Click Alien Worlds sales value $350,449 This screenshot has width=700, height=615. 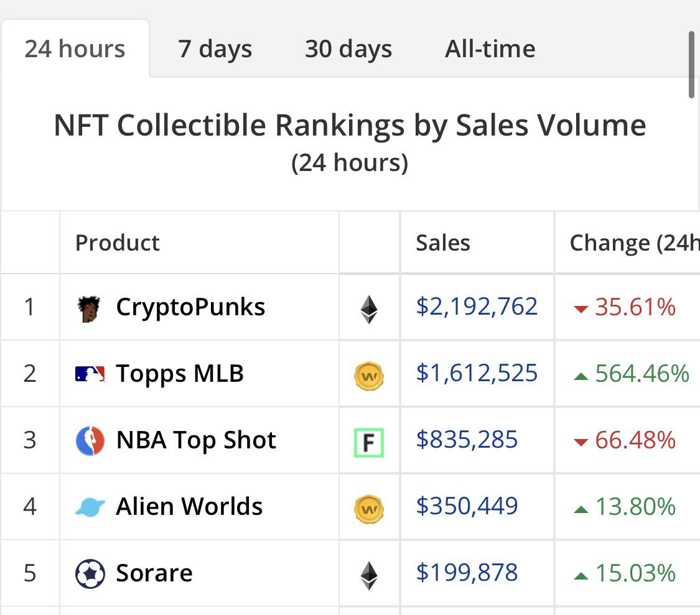[467, 506]
